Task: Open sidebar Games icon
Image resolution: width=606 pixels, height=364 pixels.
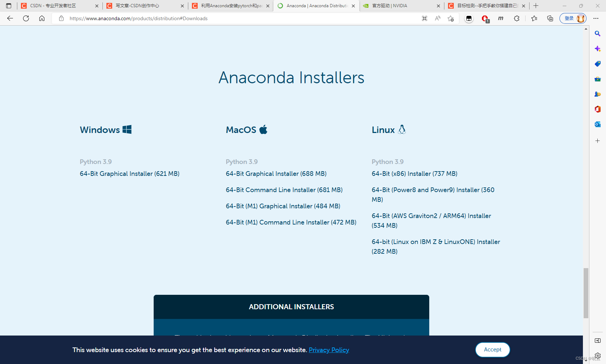Action: click(x=598, y=94)
